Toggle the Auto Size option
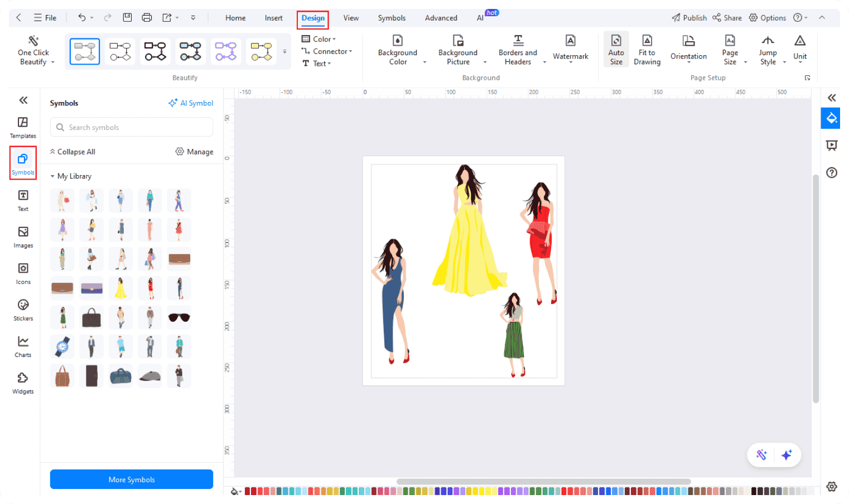The image size is (849, 504). click(616, 50)
